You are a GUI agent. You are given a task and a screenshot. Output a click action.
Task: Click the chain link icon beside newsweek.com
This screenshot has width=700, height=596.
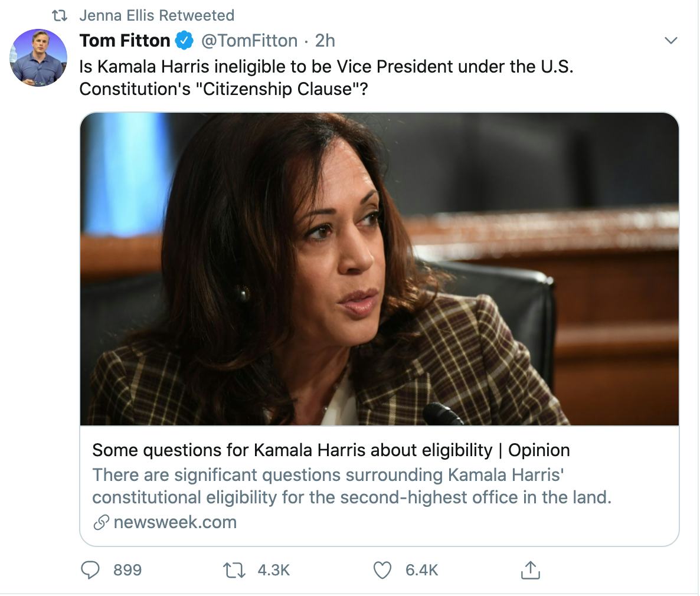[x=102, y=522]
